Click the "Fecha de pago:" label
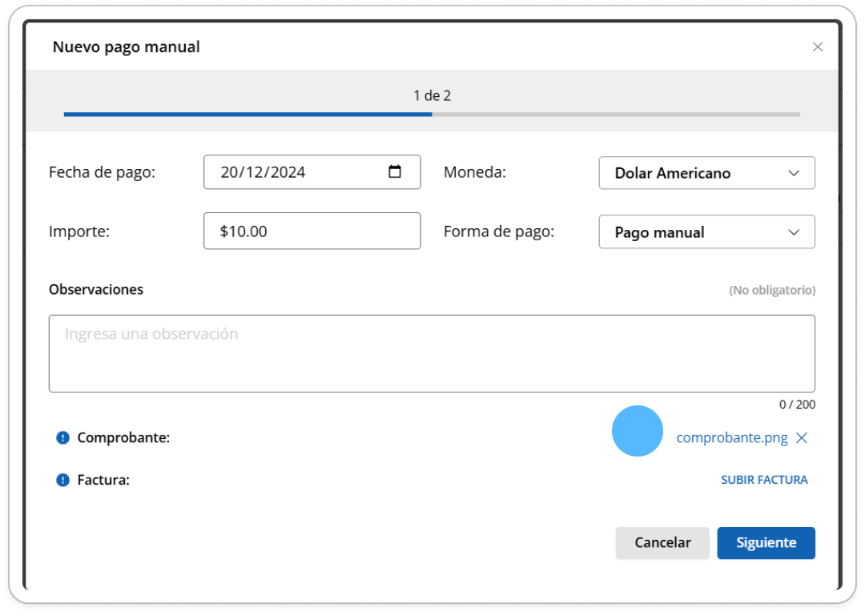Image resolution: width=865 pixels, height=616 pixels. (x=102, y=172)
